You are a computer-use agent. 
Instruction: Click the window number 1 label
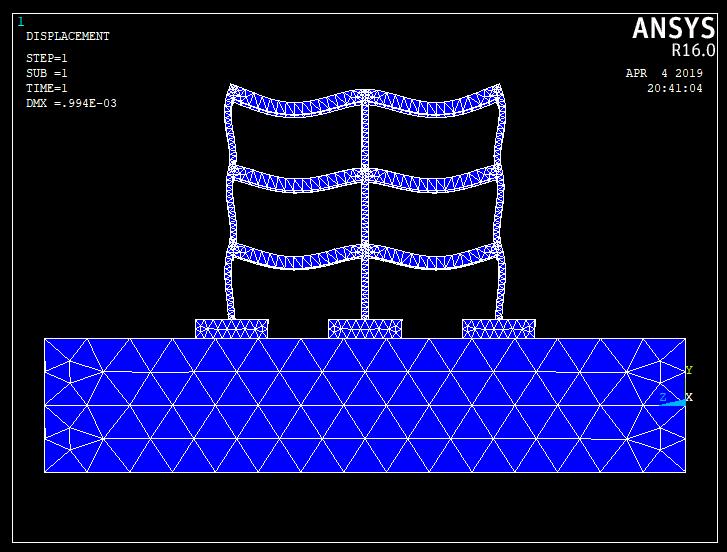click(x=20, y=22)
